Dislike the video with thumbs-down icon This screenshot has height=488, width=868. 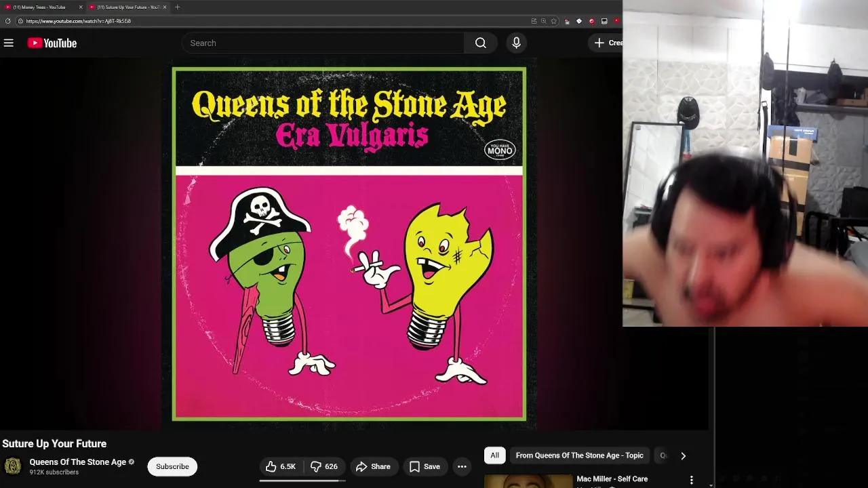click(324, 466)
